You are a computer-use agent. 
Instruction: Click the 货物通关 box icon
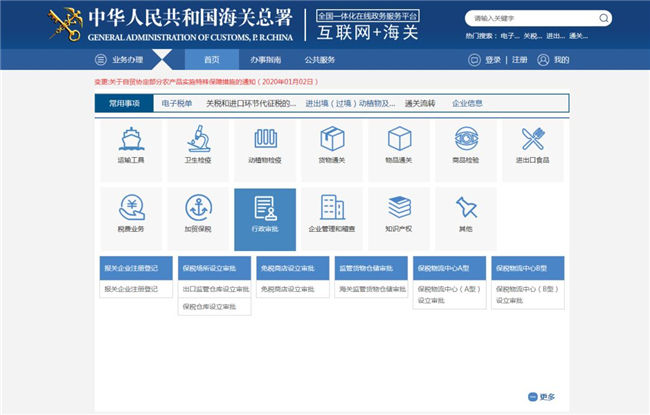coord(332,140)
